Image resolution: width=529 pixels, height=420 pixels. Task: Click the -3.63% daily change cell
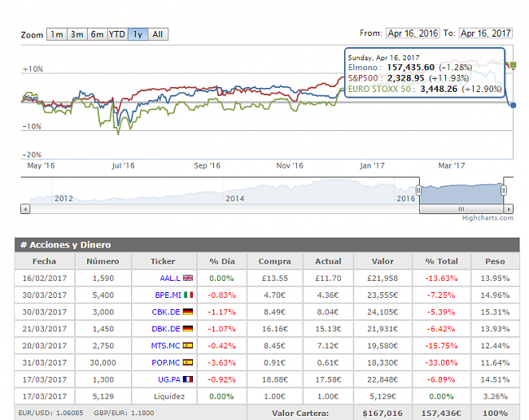point(221,362)
